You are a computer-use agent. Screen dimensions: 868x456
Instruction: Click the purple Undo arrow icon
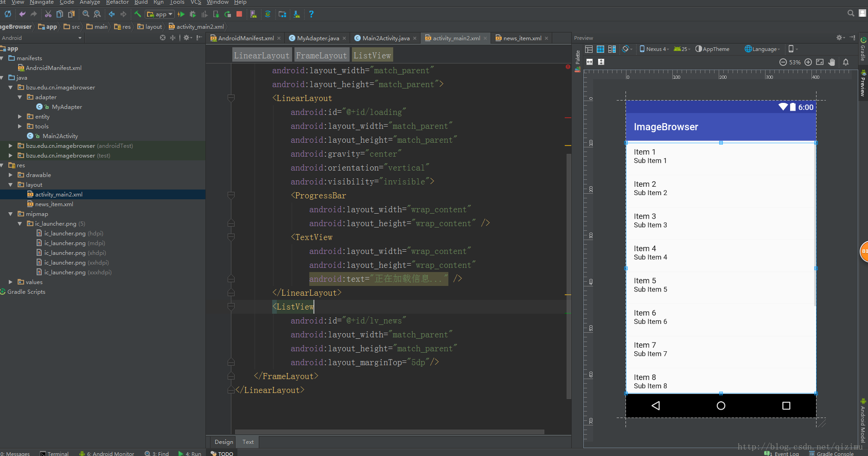22,14
